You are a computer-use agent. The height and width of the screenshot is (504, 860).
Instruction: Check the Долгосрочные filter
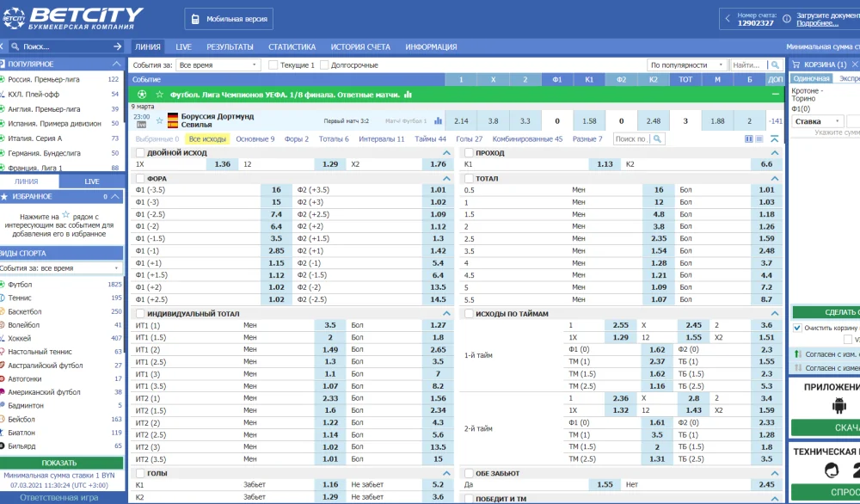324,65
